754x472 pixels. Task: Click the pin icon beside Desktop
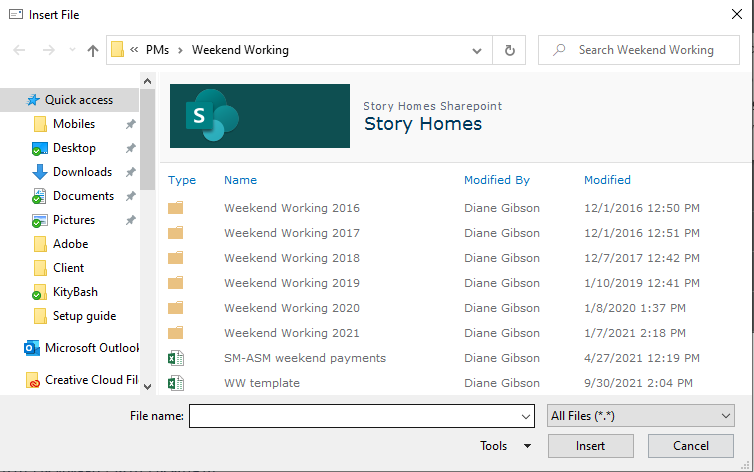[x=130, y=148]
